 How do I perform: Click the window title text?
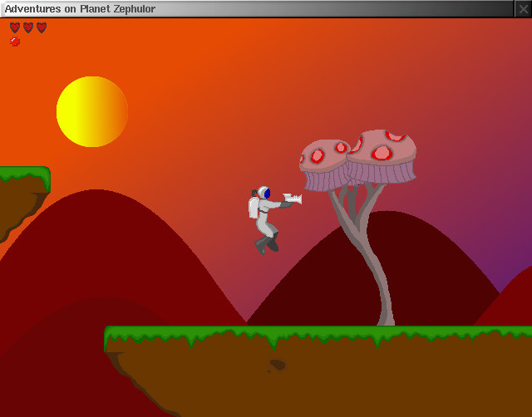coord(80,9)
